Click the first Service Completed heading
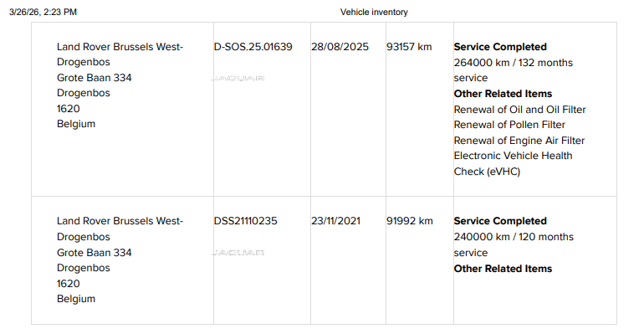 (x=500, y=47)
